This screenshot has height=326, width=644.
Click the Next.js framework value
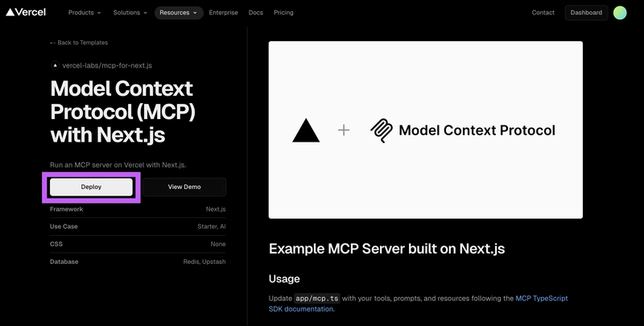click(216, 209)
